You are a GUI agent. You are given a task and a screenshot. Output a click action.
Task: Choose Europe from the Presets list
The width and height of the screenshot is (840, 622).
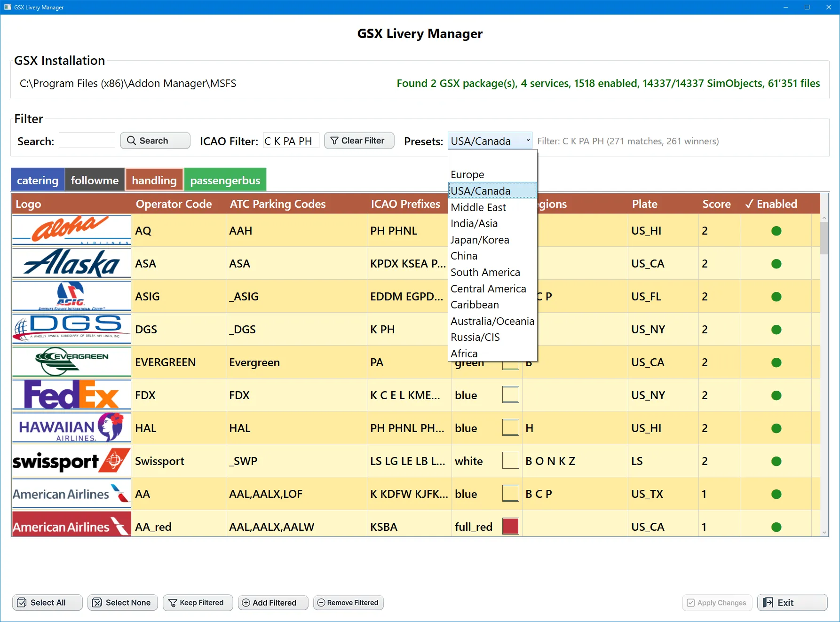[467, 174]
